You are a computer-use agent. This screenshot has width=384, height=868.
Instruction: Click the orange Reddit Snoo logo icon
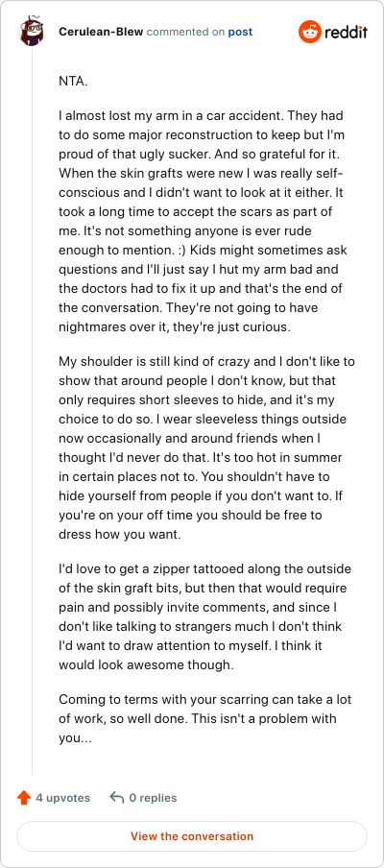309,32
